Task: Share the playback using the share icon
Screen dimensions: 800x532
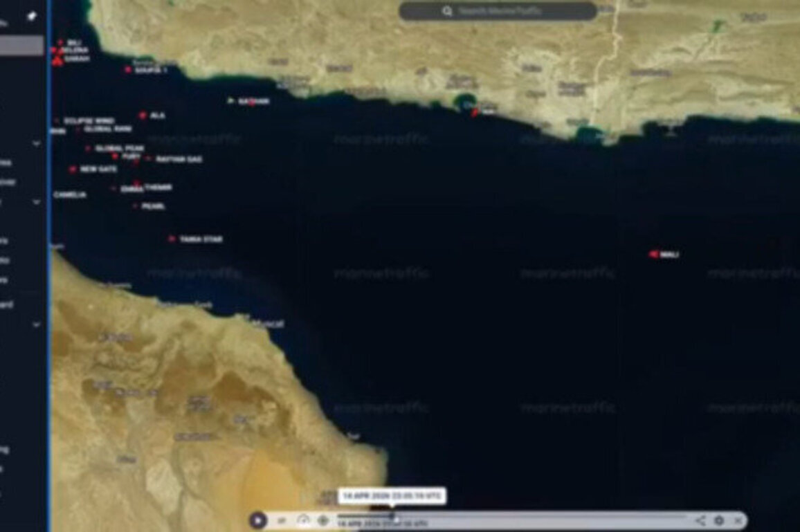Action: click(x=700, y=520)
